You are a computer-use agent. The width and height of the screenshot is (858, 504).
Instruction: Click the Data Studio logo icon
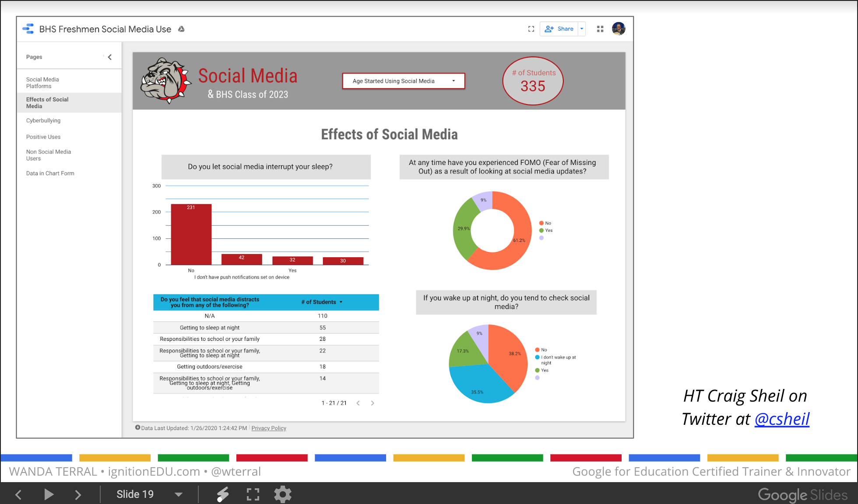tap(28, 29)
